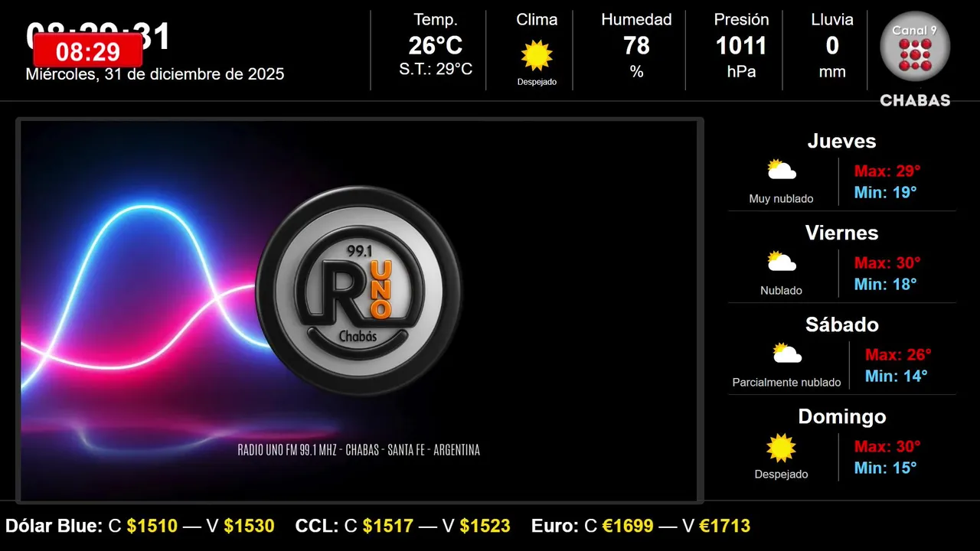Click the S.T.: 29°C value
980x551 pixels.
pyautogui.click(x=436, y=70)
